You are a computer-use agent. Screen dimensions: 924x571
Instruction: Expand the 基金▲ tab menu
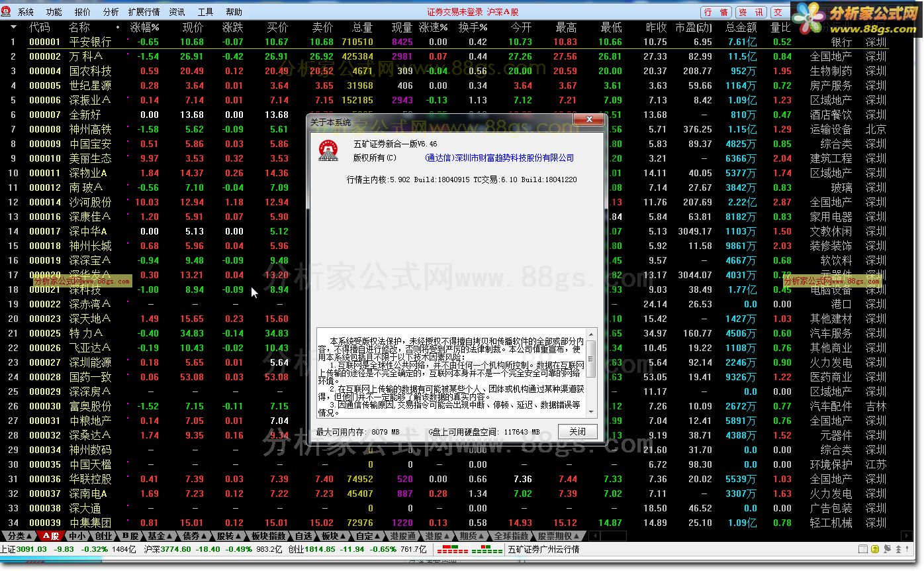(160, 536)
